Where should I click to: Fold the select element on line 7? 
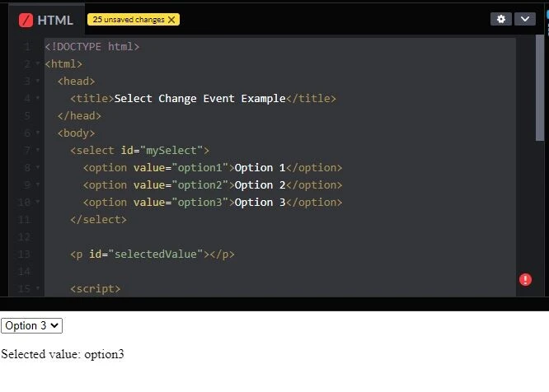pyautogui.click(x=38, y=151)
